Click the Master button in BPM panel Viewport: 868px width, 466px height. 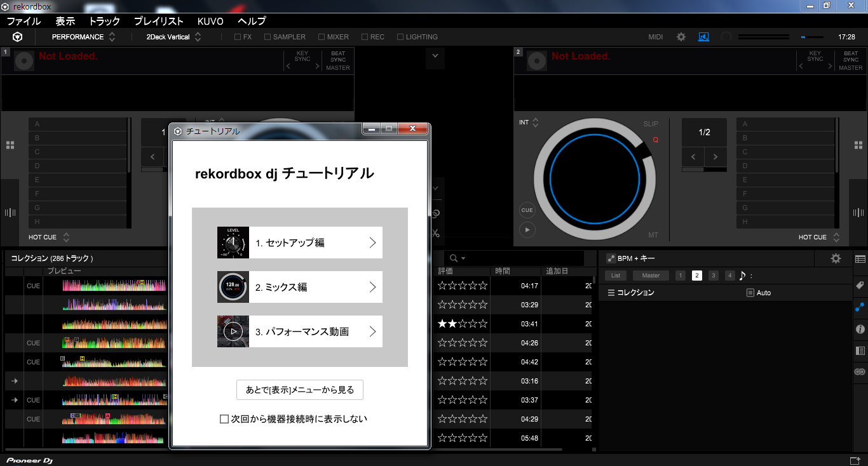651,276
